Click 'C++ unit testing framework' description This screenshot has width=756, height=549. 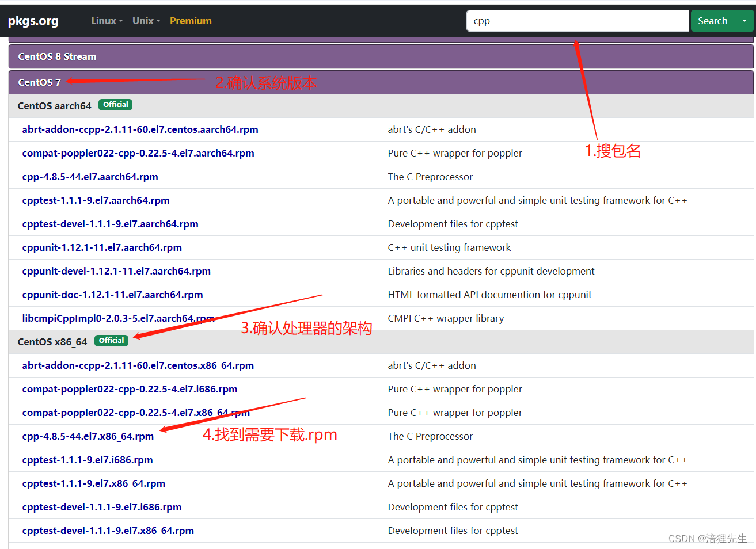point(449,247)
